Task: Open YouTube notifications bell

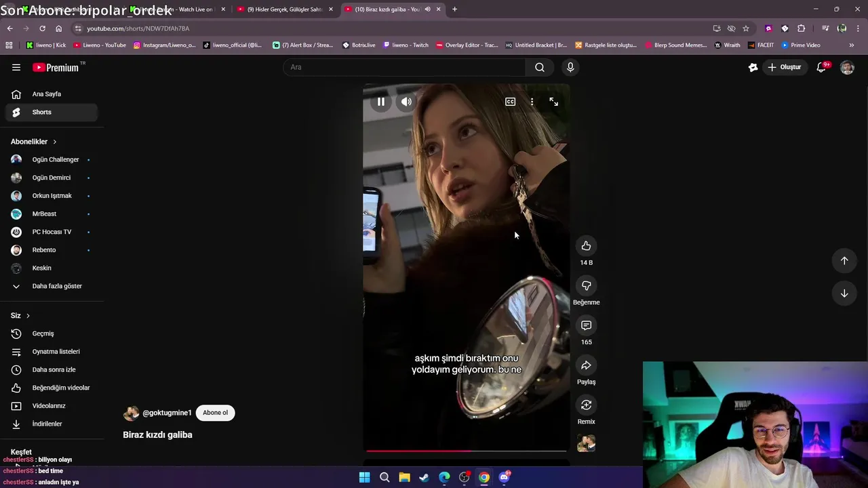Action: (x=821, y=67)
